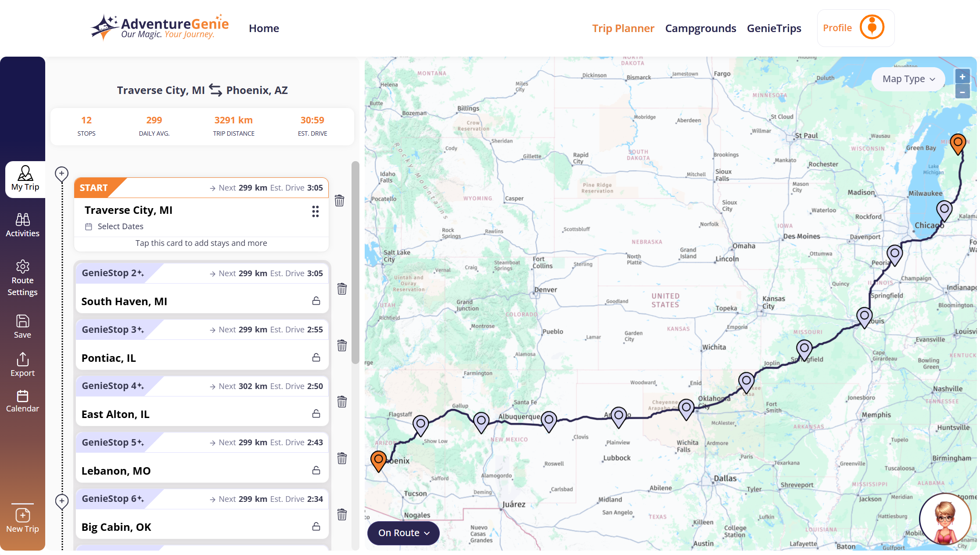Screen dimensions: 980x555
Task: Click the East Alton, IL stop name
Action: point(115,414)
